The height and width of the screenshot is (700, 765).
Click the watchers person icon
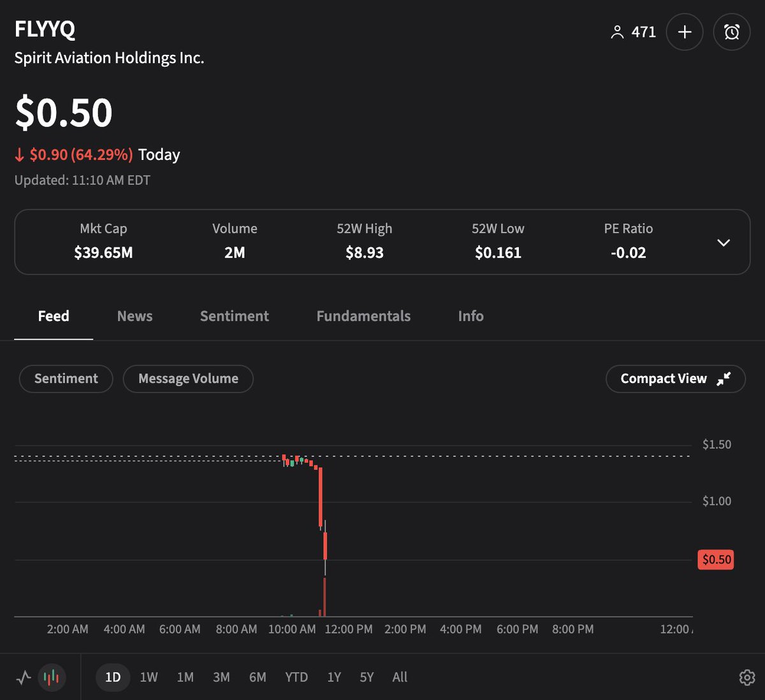coord(616,33)
